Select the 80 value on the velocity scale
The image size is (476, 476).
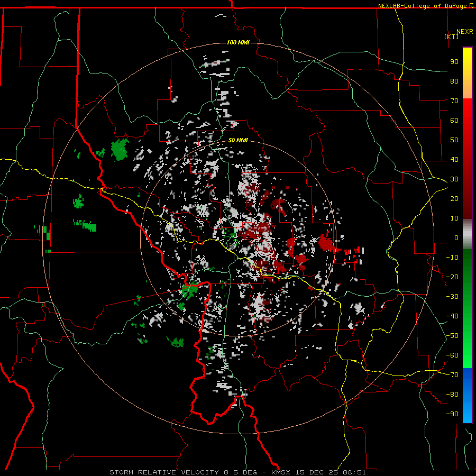point(454,81)
